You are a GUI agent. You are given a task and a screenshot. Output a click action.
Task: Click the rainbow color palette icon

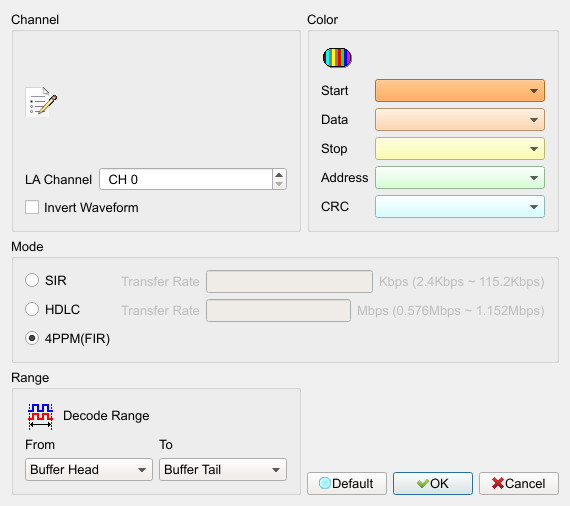[x=337, y=57]
